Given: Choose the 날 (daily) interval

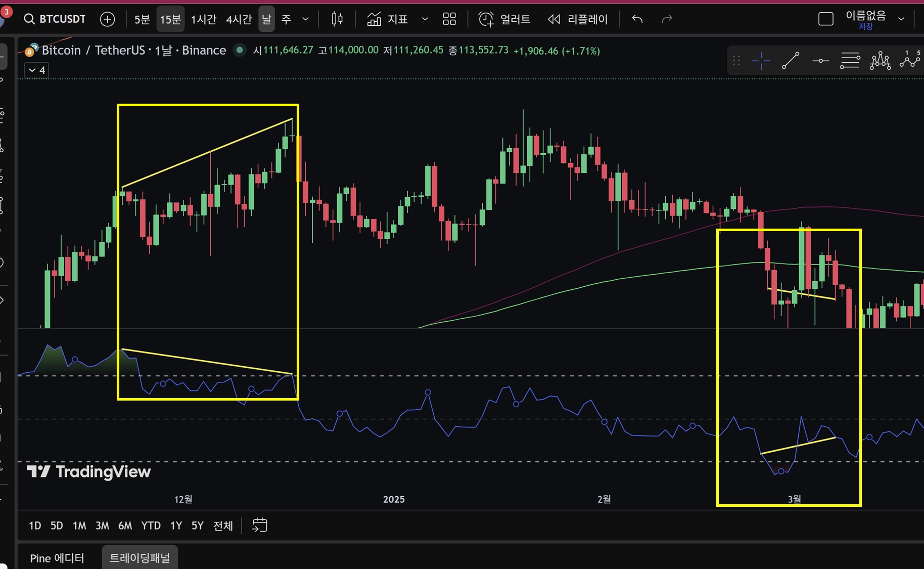Looking at the screenshot, I should (266, 19).
